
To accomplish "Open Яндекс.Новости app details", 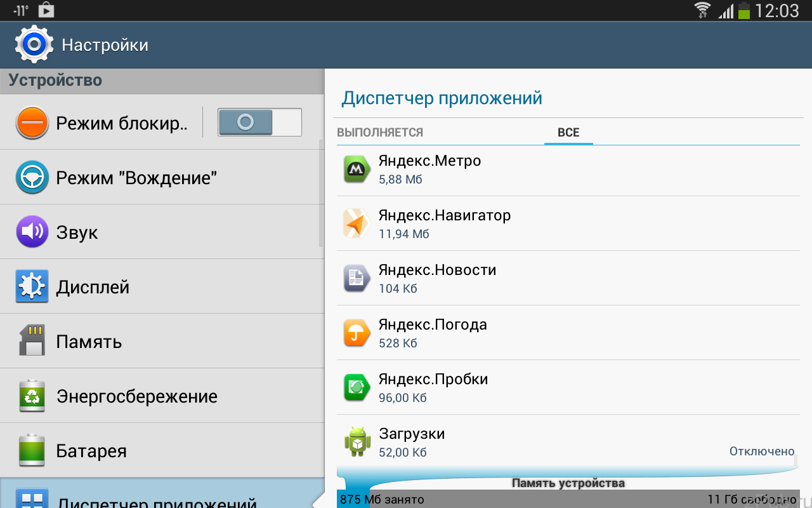I will tap(568, 278).
